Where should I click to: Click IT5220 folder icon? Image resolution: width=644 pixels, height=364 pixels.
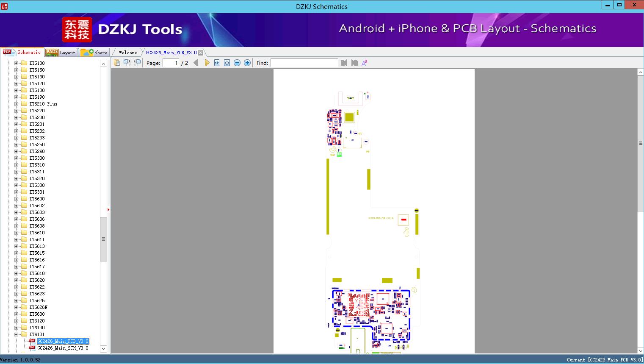click(x=24, y=111)
